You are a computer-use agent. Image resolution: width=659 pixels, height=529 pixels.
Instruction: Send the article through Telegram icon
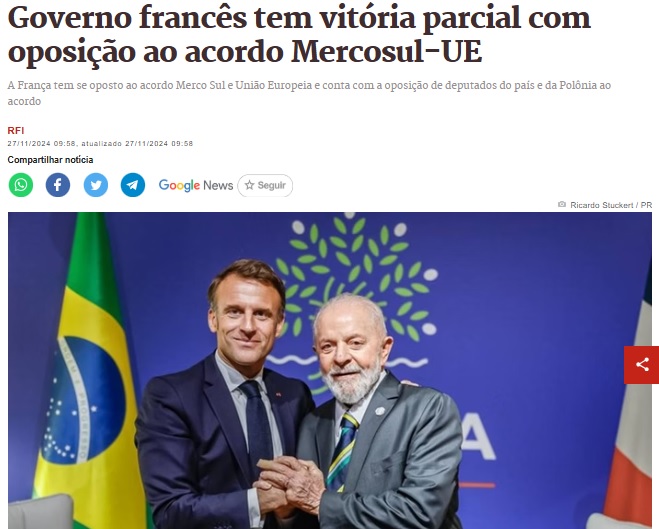coord(133,185)
